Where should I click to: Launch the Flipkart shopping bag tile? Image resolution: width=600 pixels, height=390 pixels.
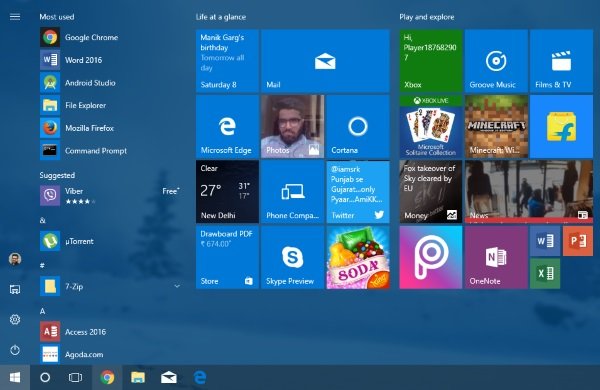(x=561, y=127)
